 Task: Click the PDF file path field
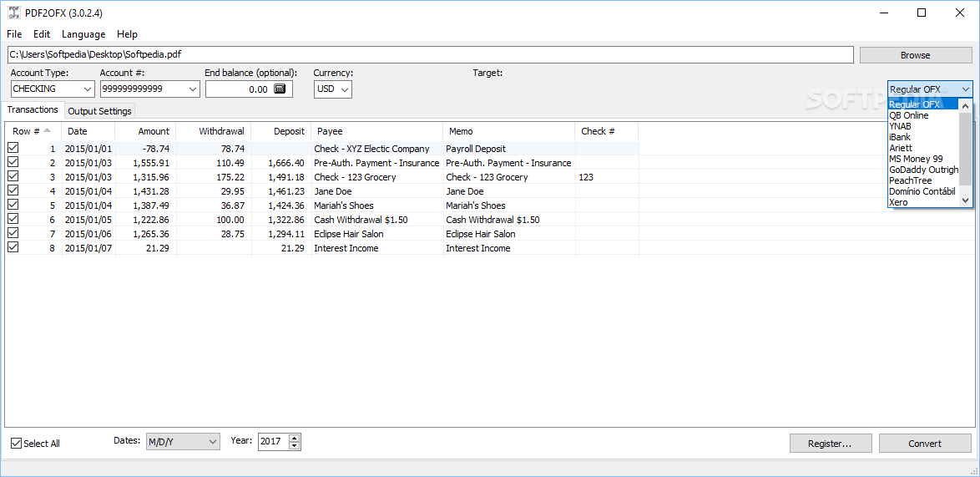(430, 54)
